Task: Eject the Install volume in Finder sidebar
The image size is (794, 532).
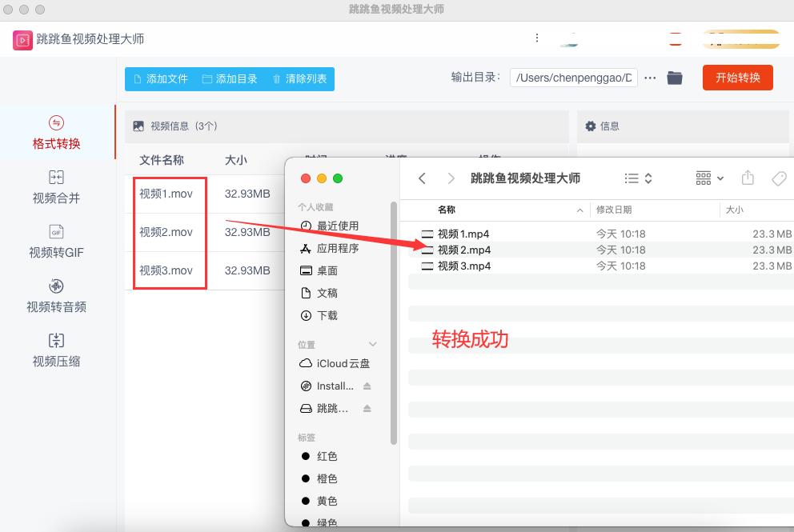Action: (368, 386)
